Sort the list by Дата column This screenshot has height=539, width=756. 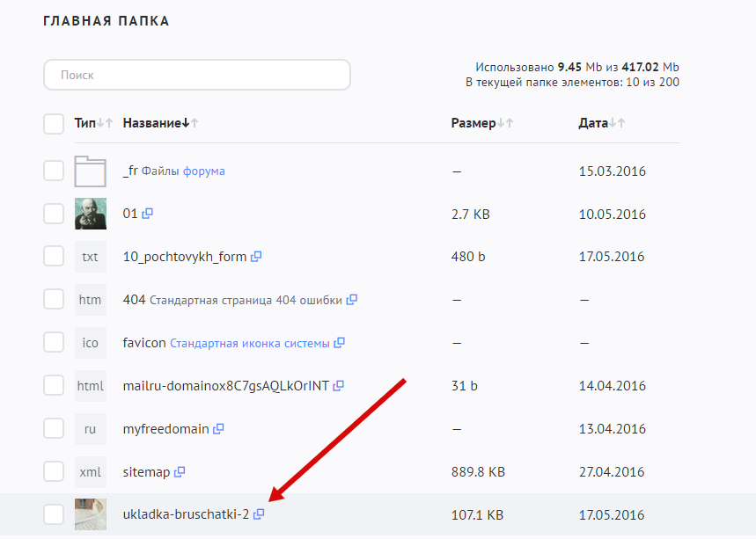593,123
